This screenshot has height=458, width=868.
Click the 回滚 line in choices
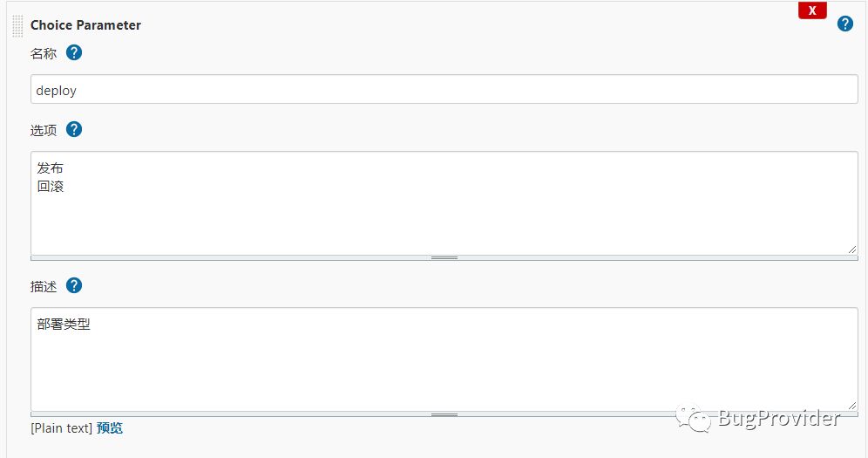51,186
